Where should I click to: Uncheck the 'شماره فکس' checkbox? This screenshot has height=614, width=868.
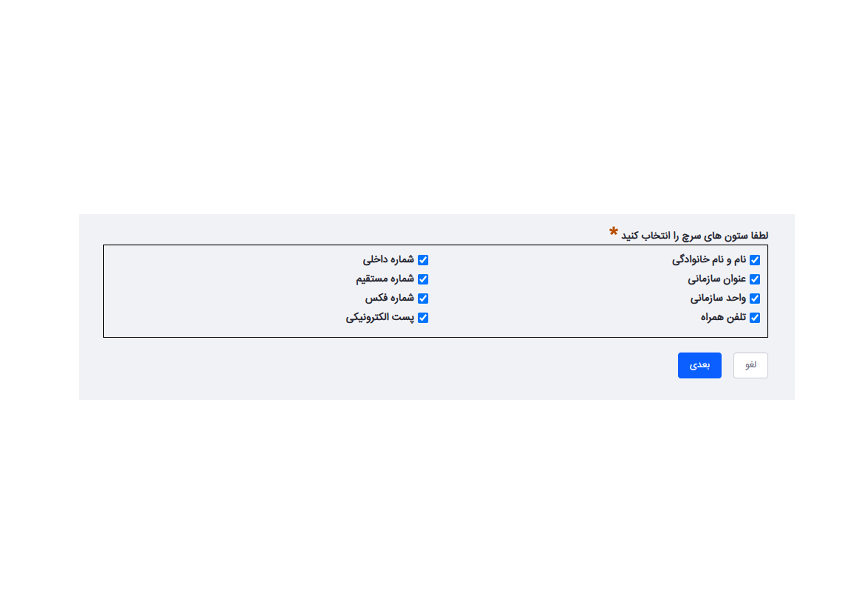click(423, 299)
